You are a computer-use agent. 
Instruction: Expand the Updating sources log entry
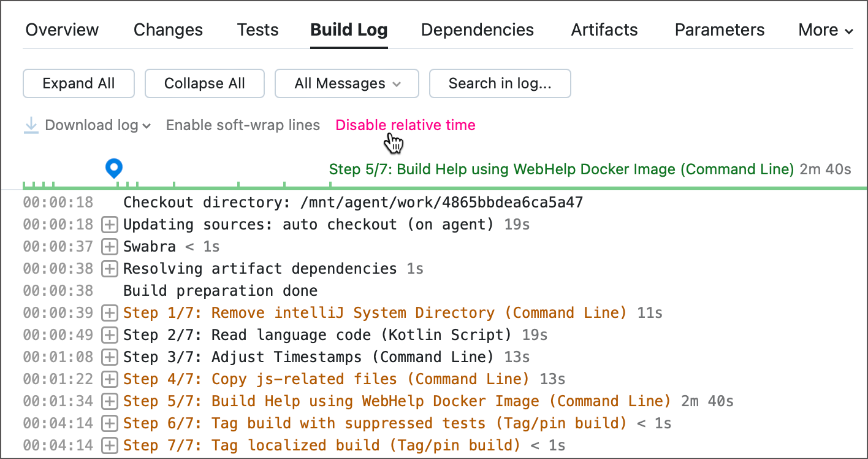[x=109, y=225]
